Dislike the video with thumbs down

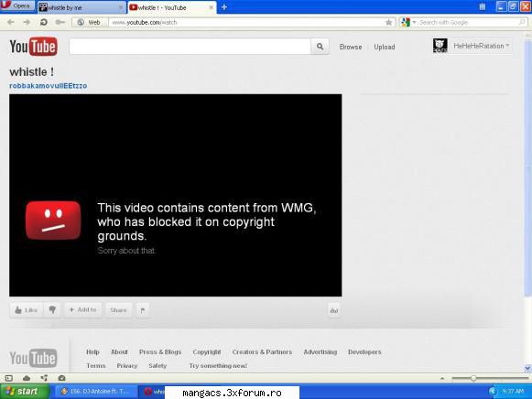(x=52, y=310)
